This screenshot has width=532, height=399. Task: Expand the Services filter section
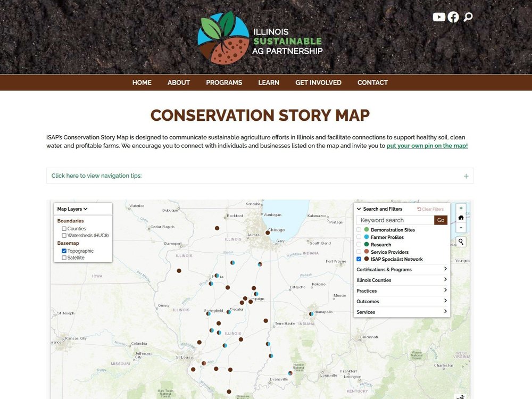point(402,312)
